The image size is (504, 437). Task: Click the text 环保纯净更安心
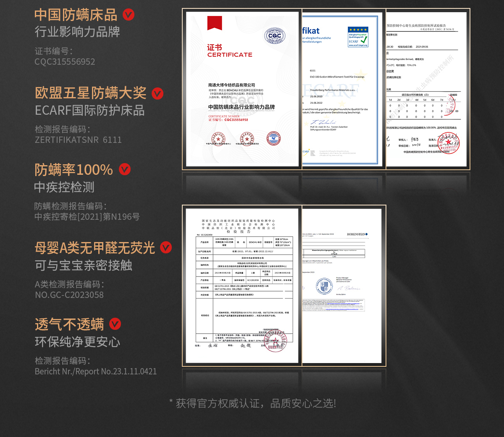click(78, 342)
